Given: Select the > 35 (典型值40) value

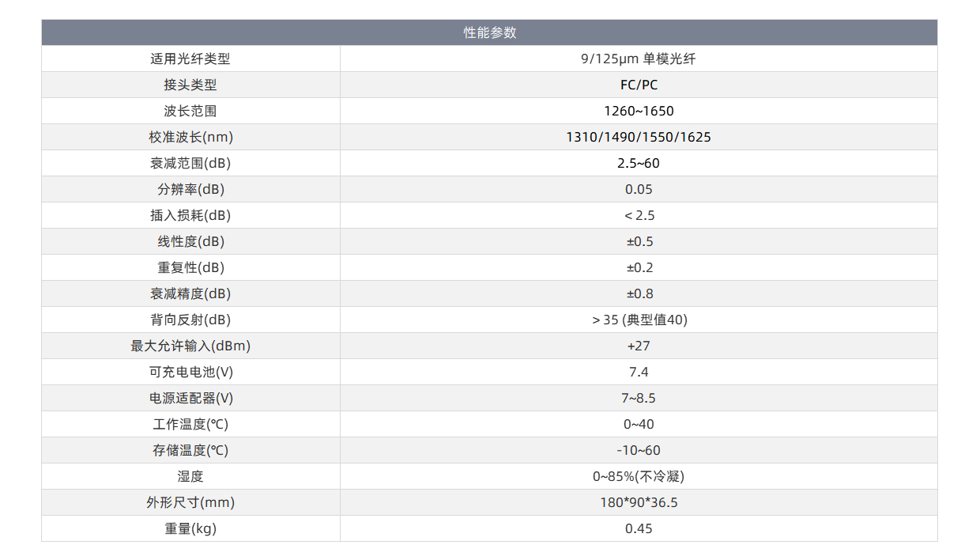Looking at the screenshot, I should (639, 320).
